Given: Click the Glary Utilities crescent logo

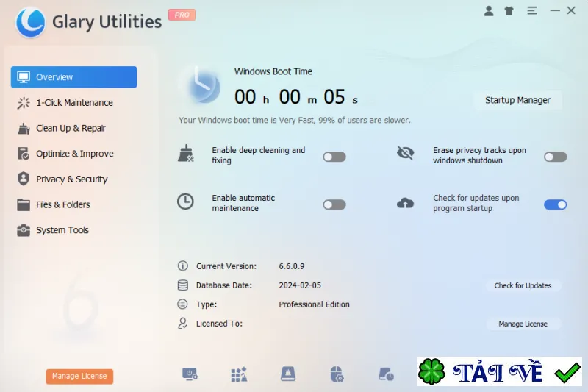Looking at the screenshot, I should pos(30,23).
